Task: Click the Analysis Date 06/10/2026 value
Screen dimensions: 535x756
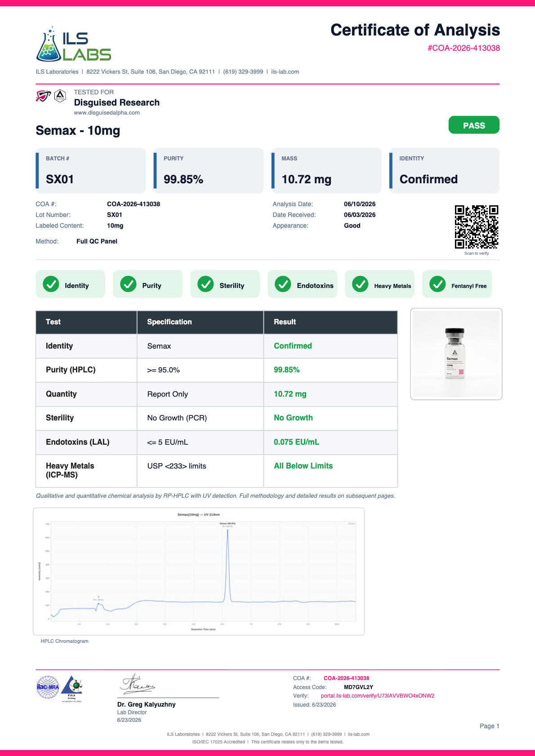Action: (360, 204)
